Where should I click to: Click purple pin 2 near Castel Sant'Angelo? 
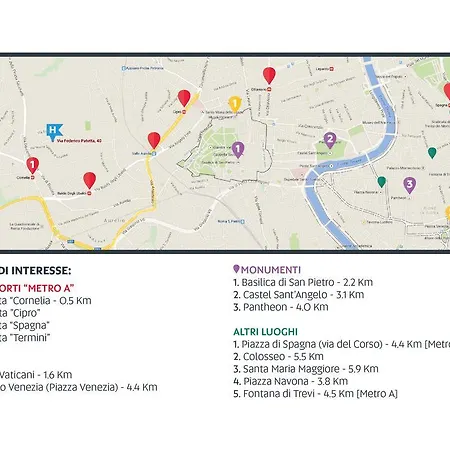click(x=330, y=140)
